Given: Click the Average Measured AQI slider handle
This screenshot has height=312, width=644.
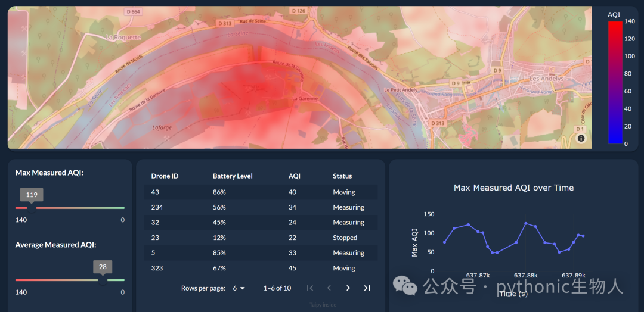Looking at the screenshot, I should coord(103,280).
